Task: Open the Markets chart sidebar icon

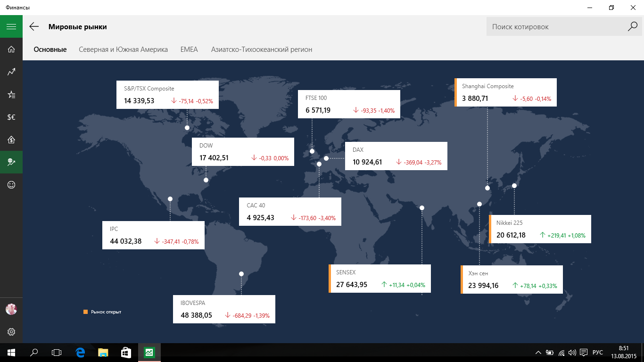Action: [x=11, y=72]
